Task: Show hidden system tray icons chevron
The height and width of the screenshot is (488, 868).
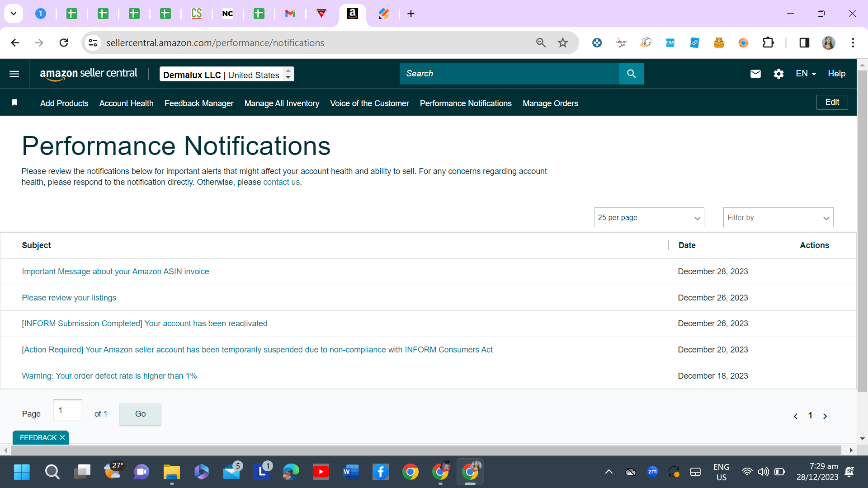Action: pos(609,472)
